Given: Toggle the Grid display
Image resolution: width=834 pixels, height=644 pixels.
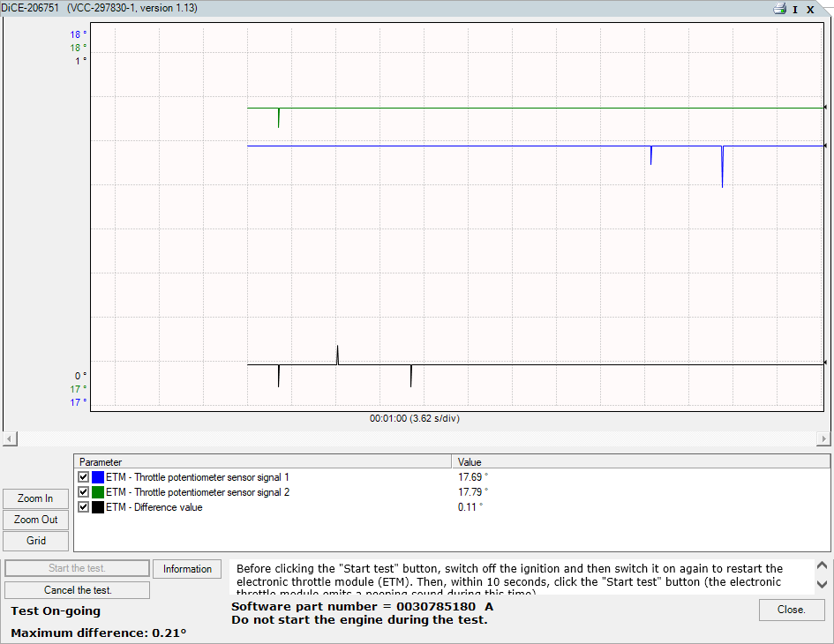Looking at the screenshot, I should point(35,540).
